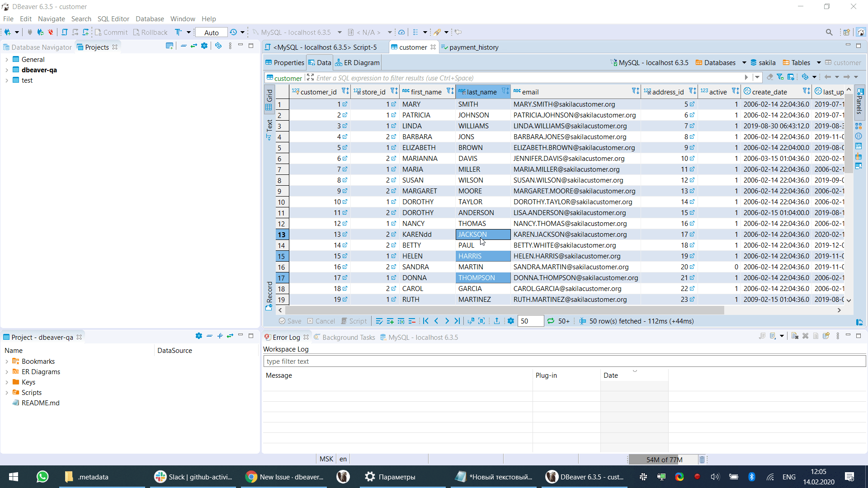The height and width of the screenshot is (488, 868).
Task: Click the Delete current row icon
Action: pos(412,321)
